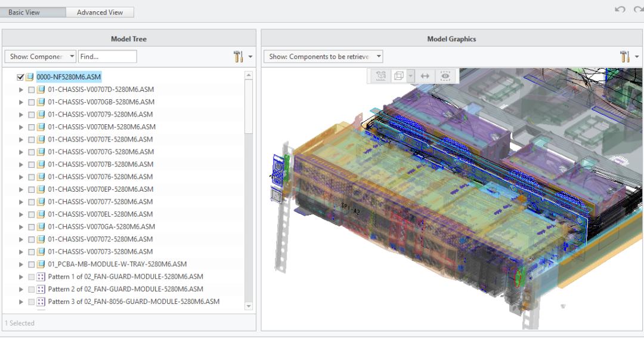Uncheck the 0000-NF5280M6.ASM checkbox
Image resolution: width=644 pixels, height=338 pixels.
[x=21, y=77]
